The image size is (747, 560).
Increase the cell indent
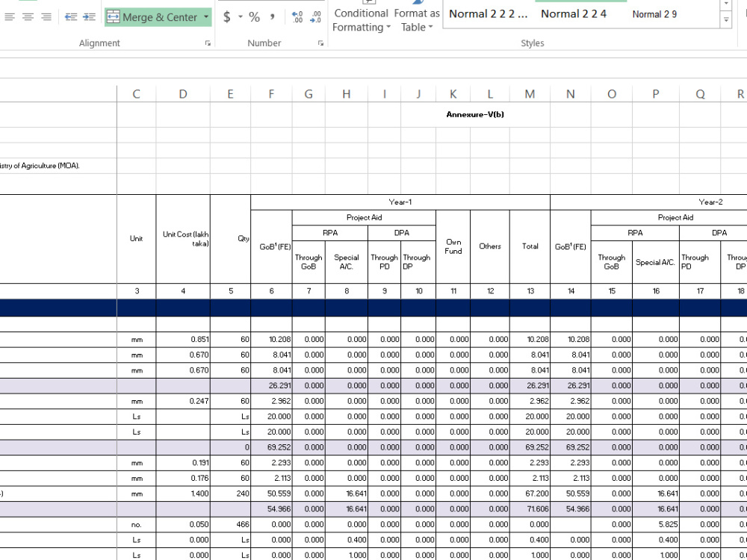click(89, 17)
